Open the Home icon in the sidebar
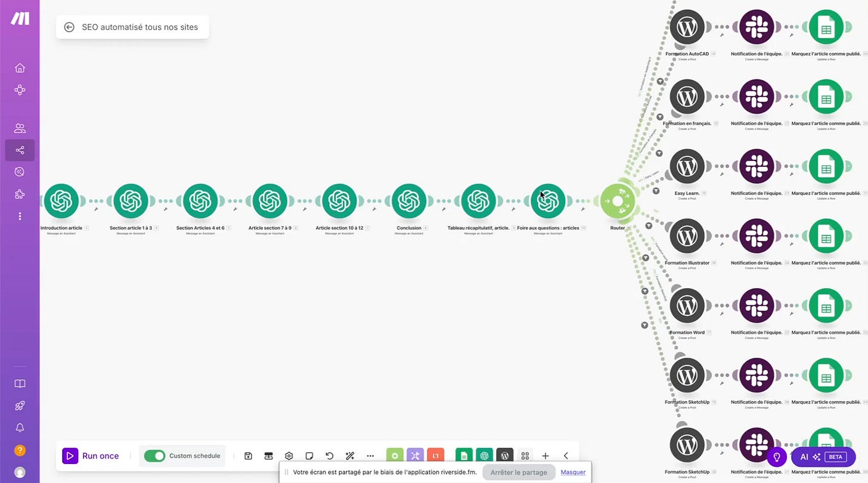This screenshot has height=483, width=868. (20, 68)
